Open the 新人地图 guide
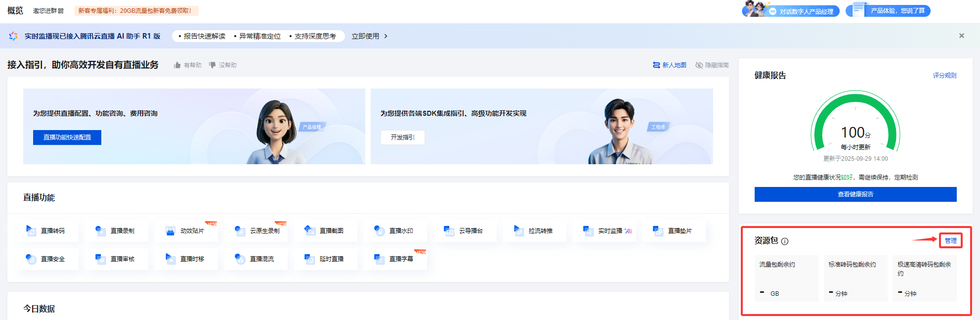980x320 pixels. (669, 65)
